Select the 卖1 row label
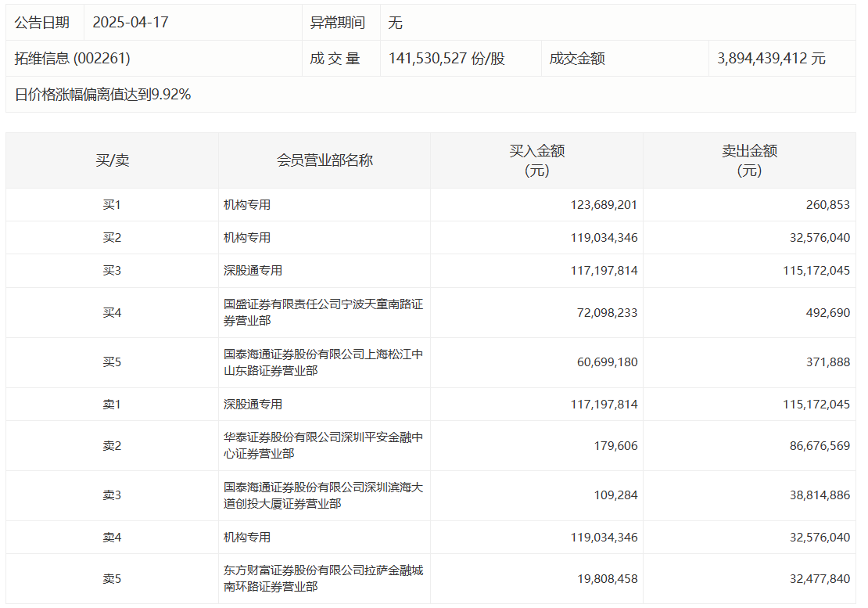868x608 pixels. click(112, 405)
